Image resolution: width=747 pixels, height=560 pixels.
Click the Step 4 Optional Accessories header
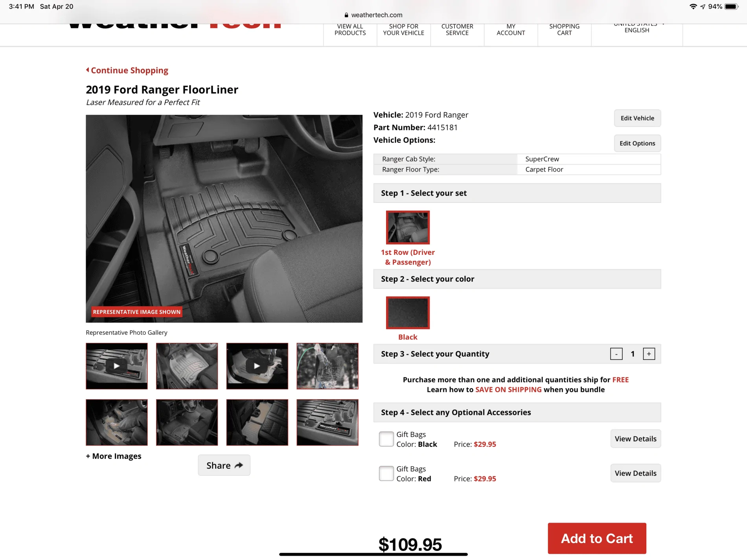coord(517,413)
